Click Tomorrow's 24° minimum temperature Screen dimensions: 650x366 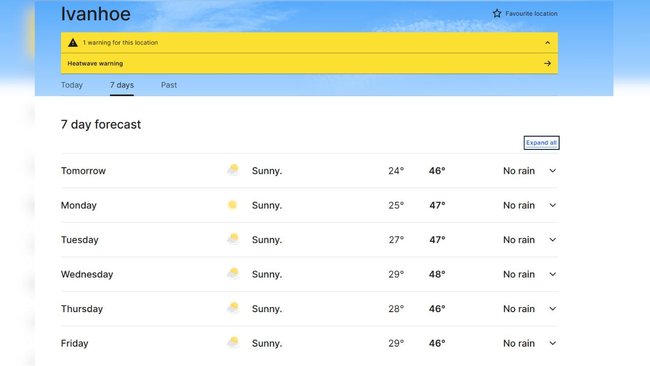tap(396, 171)
